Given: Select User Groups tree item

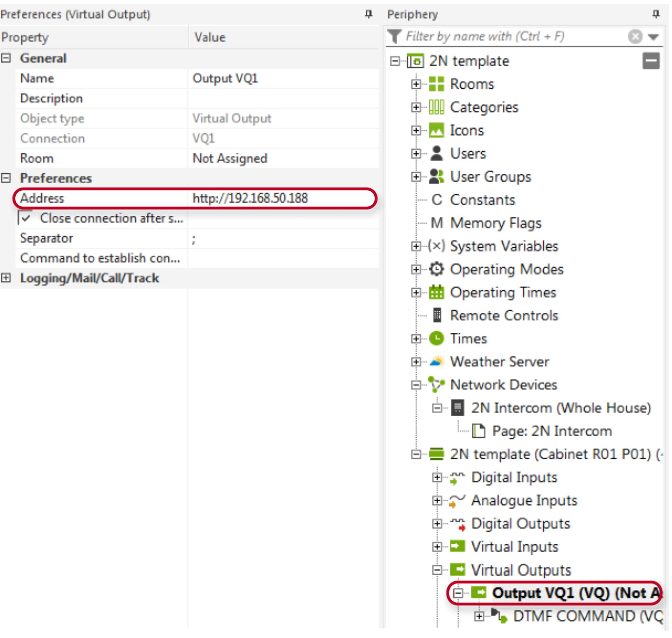Looking at the screenshot, I should click(x=490, y=176).
